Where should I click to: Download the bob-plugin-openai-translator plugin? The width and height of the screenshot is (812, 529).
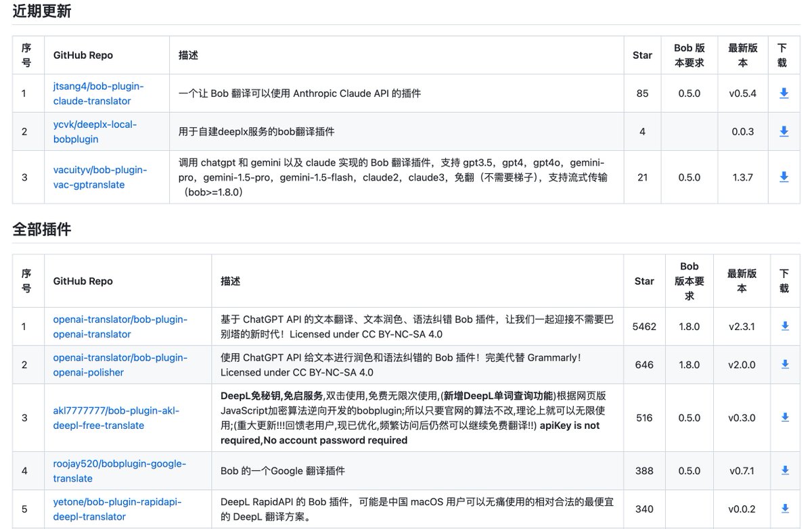coord(785,326)
